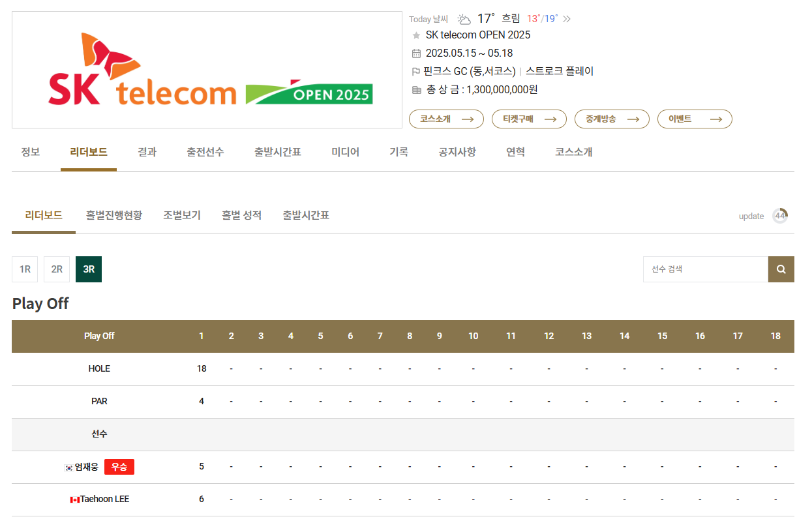Viewport: 812px width, 521px height.
Task: Click the HOLE row value 18
Action: point(202,369)
